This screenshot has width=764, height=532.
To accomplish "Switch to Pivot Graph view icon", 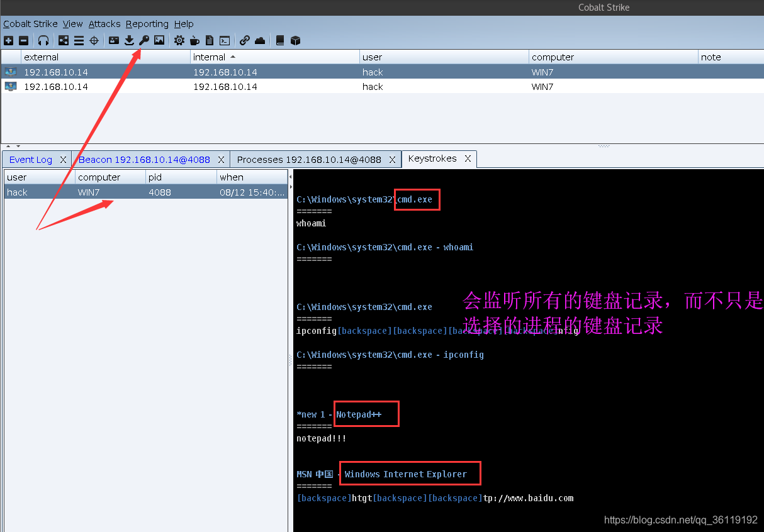I will pos(64,40).
